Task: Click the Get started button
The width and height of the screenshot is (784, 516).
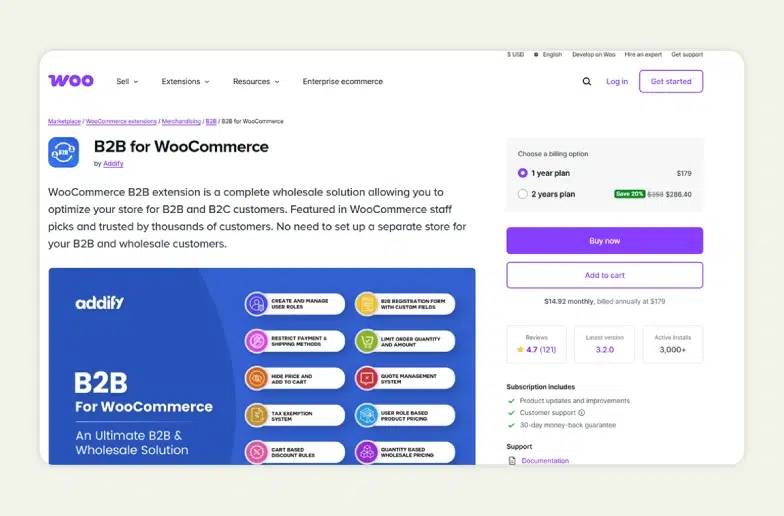Action: [670, 82]
